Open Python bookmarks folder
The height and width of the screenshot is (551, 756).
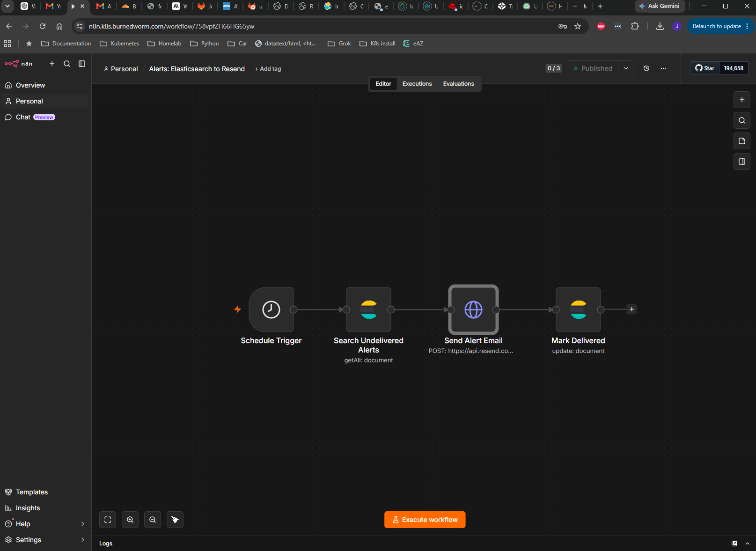[205, 44]
